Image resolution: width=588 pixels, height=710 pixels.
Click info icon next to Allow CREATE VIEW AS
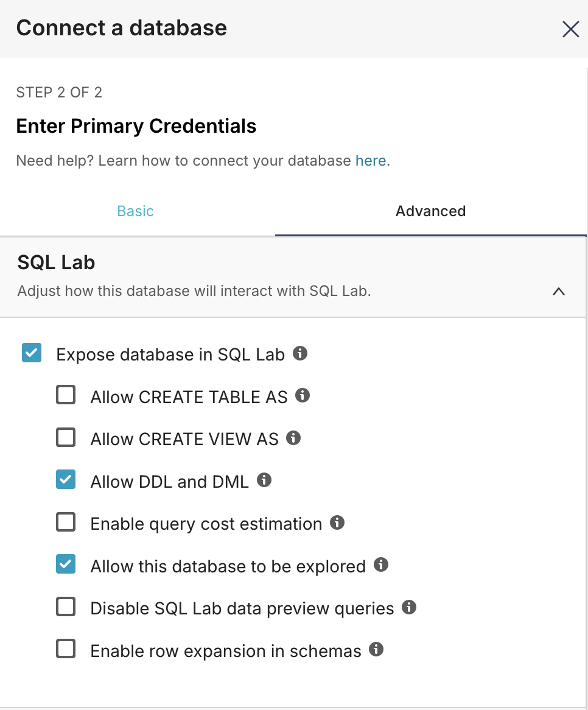pyautogui.click(x=293, y=438)
